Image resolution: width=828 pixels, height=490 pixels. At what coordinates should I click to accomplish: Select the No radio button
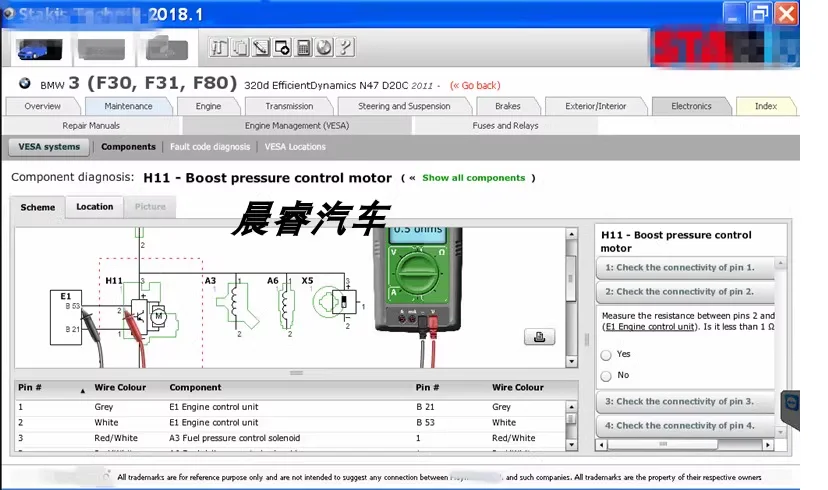click(606, 376)
